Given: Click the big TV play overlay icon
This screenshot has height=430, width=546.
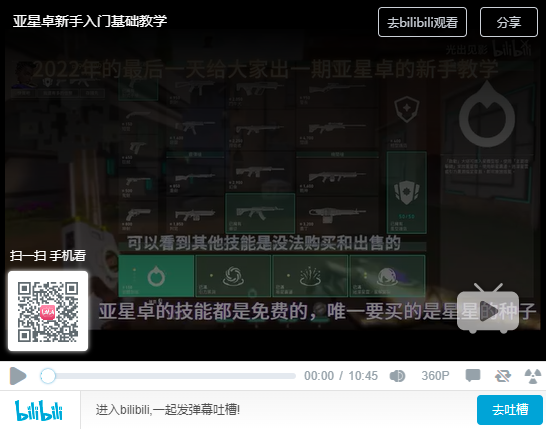Looking at the screenshot, I should tap(488, 308).
